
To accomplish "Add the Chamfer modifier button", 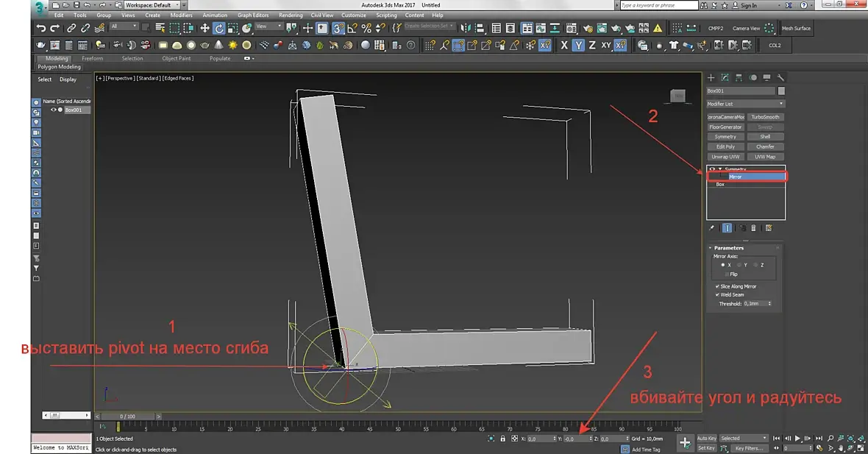I will (x=765, y=146).
